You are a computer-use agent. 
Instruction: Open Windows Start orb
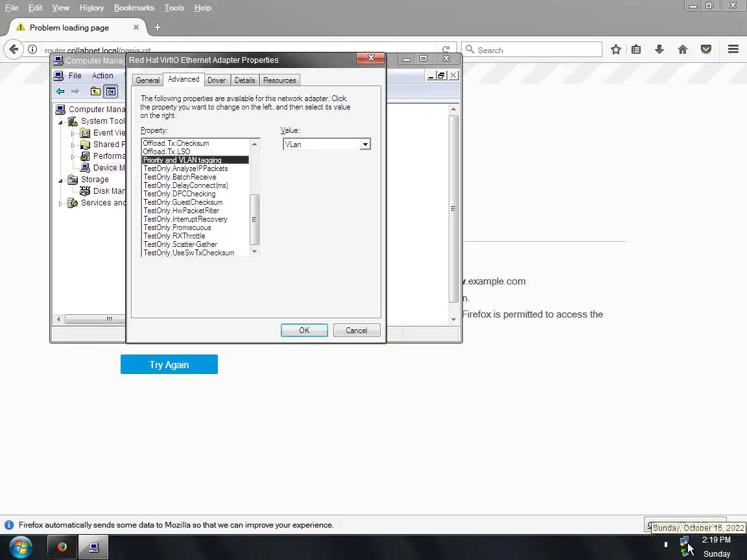[x=20, y=546]
